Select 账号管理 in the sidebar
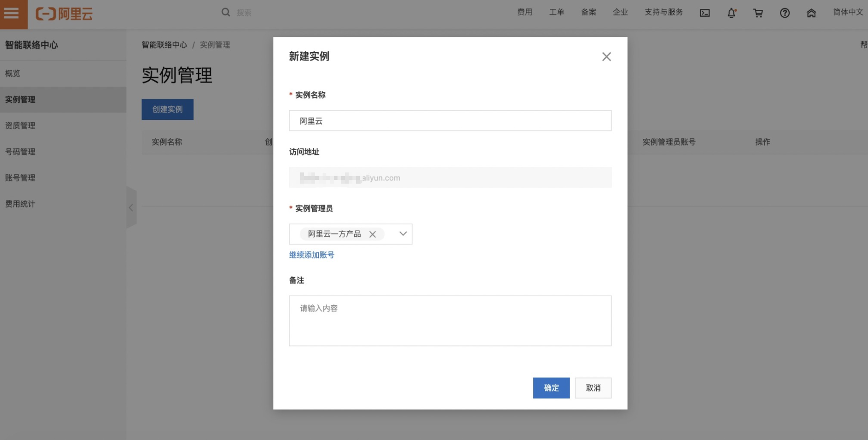Viewport: 868px width, 440px height. tap(63, 178)
